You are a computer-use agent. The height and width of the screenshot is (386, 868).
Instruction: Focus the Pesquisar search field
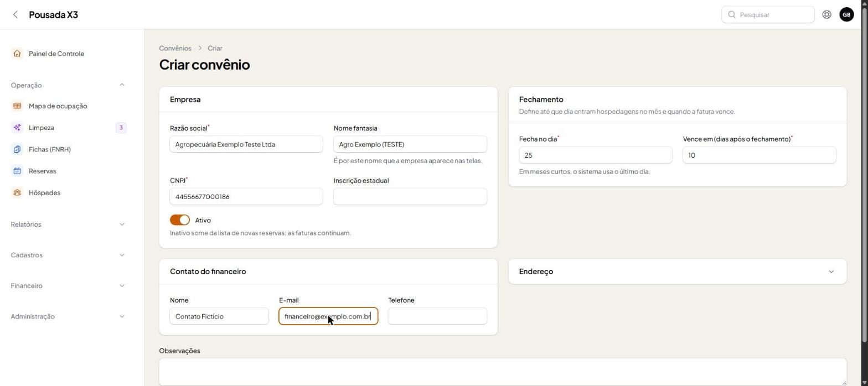coord(768,15)
